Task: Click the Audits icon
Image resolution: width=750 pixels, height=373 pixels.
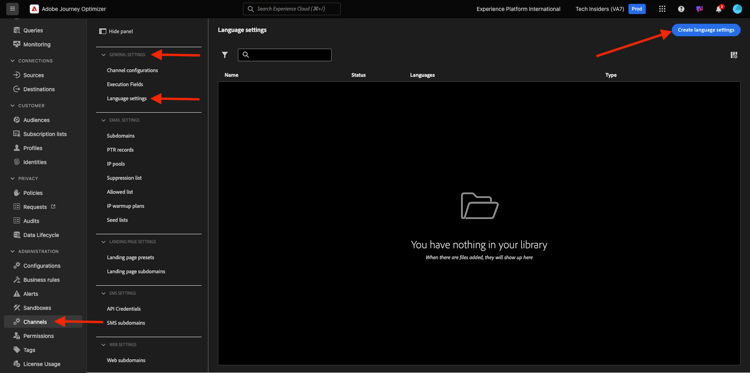Action: pyautogui.click(x=17, y=221)
